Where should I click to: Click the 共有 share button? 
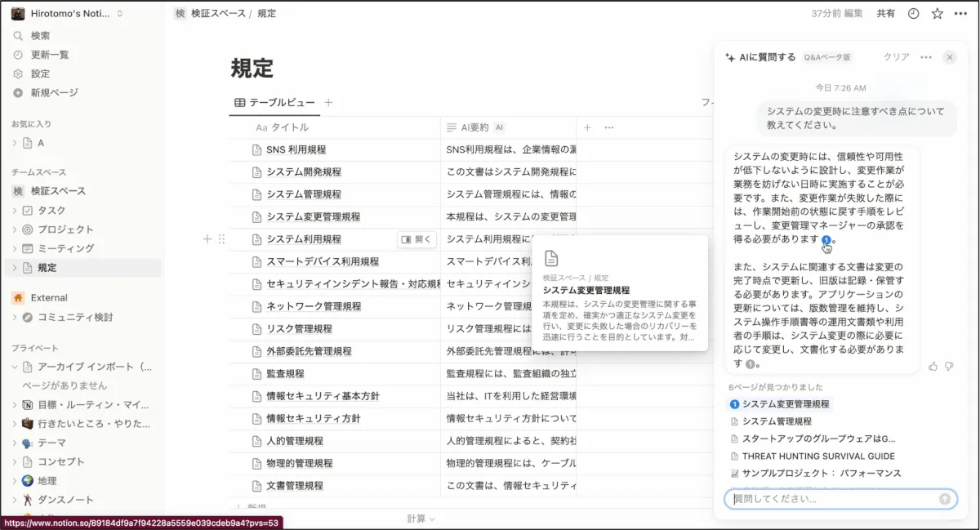pos(885,13)
